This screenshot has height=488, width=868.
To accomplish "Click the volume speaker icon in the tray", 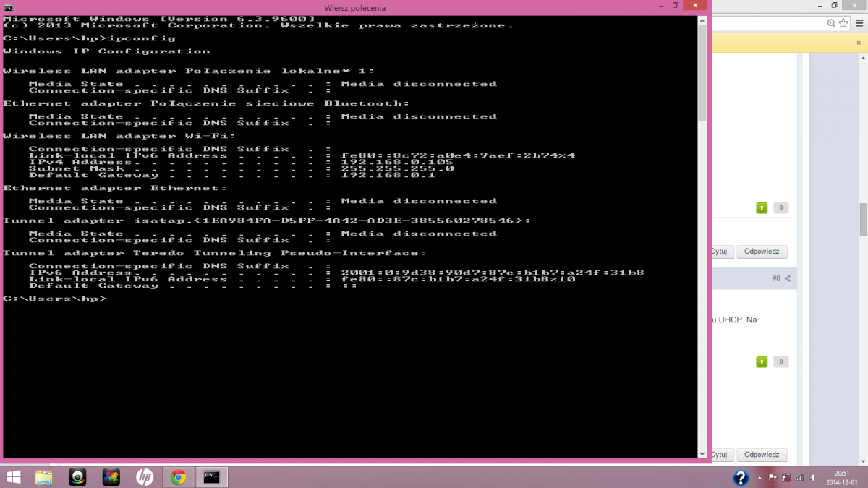I will point(812,478).
